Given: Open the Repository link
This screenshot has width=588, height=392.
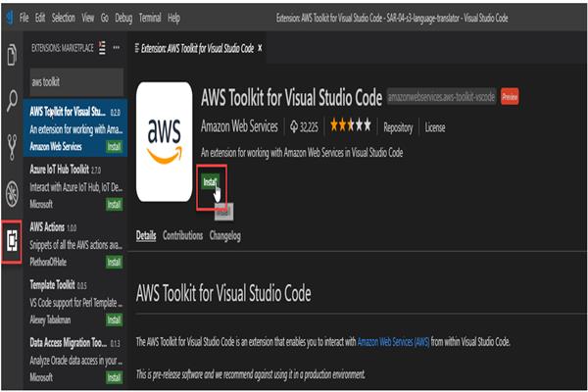Looking at the screenshot, I should tap(398, 127).
